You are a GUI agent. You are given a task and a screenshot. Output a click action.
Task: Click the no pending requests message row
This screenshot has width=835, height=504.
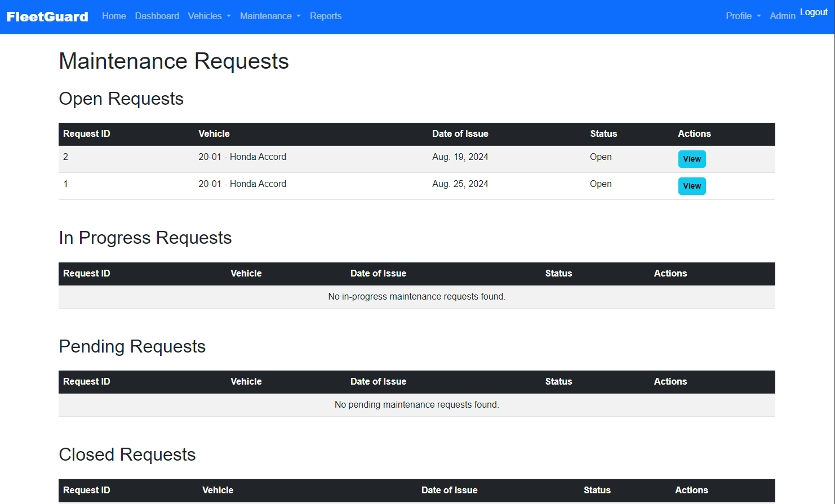pyautogui.click(x=416, y=405)
